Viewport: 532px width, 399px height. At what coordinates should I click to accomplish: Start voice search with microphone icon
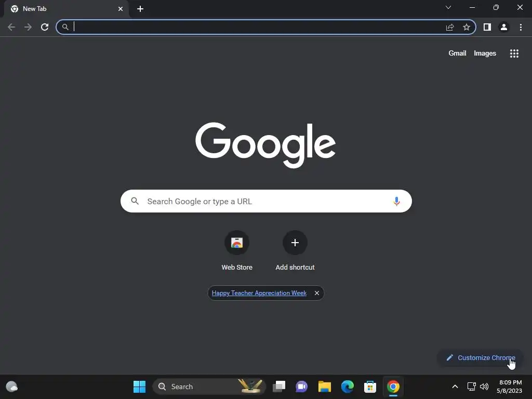396,201
